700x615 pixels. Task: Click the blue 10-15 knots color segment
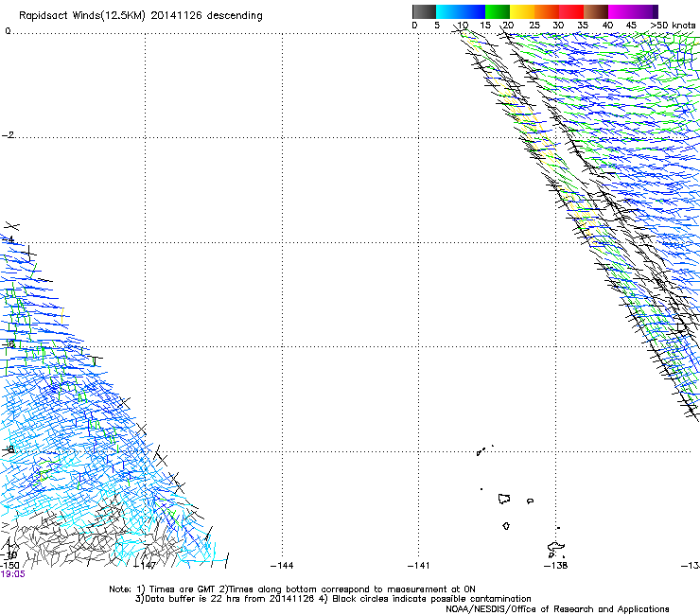pyautogui.click(x=473, y=11)
